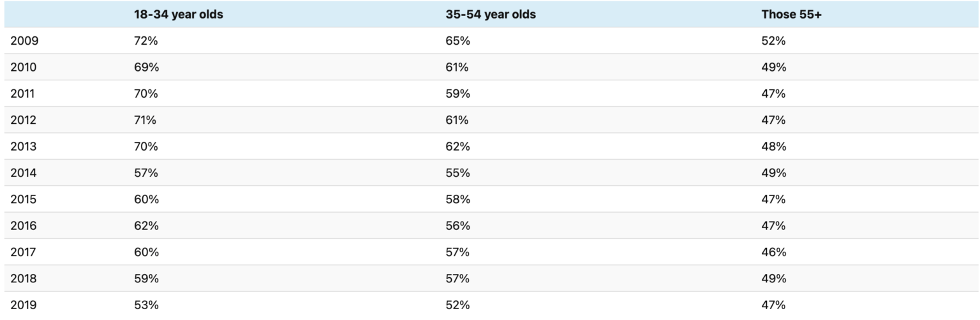Image resolution: width=980 pixels, height=320 pixels.
Task: Select the 2018 row label
Action: pos(24,278)
